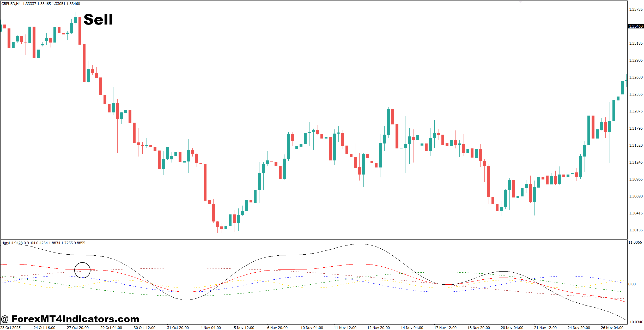Click the 27 Oct 20:00 time label

tap(78, 328)
